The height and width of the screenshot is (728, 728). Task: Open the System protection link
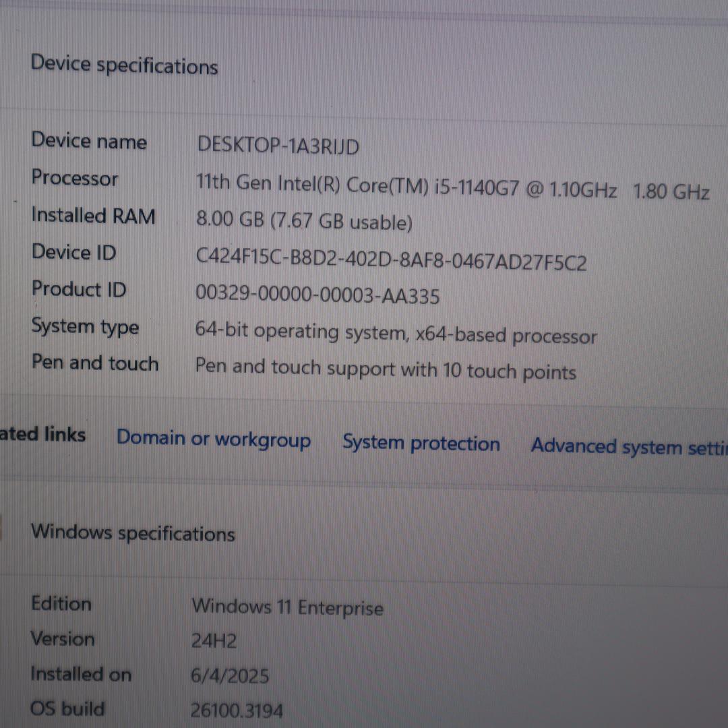pyautogui.click(x=421, y=444)
